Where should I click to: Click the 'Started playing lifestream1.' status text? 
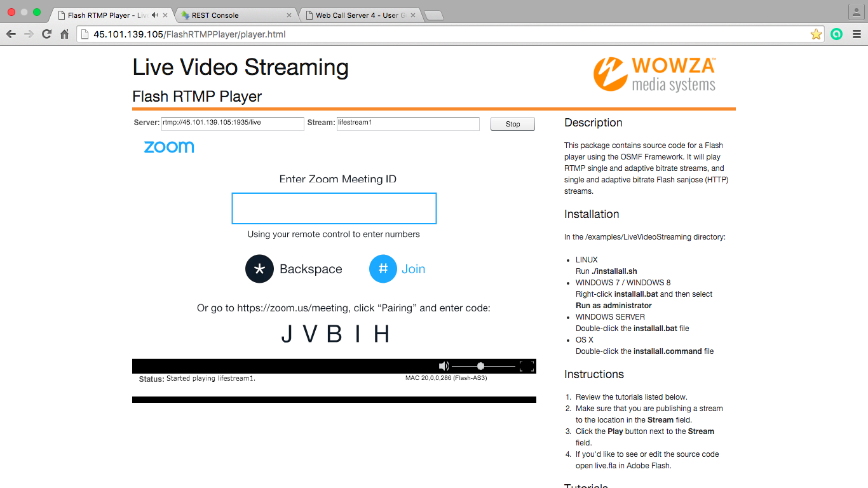click(x=211, y=378)
